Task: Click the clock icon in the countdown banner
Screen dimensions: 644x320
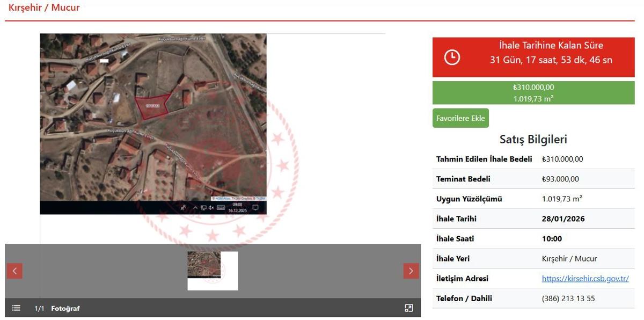Action: click(452, 57)
